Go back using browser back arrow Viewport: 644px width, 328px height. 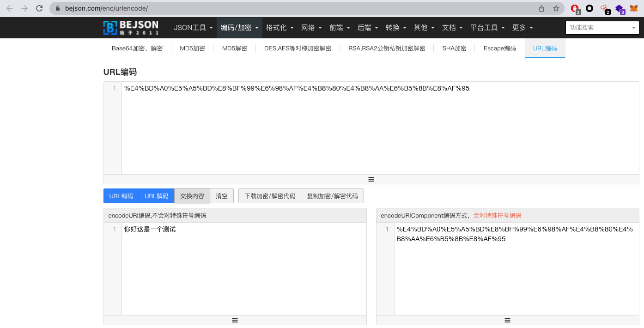click(10, 8)
